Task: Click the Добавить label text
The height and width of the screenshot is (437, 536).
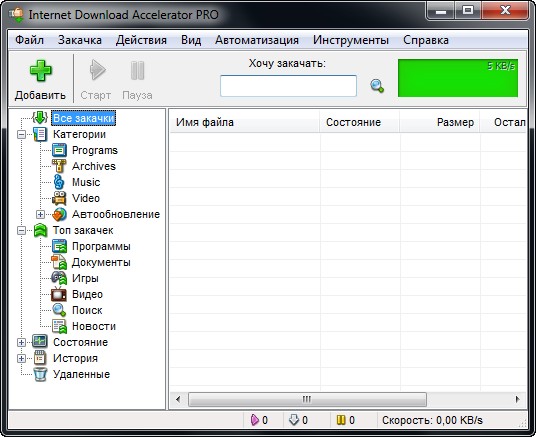Action: (40, 95)
